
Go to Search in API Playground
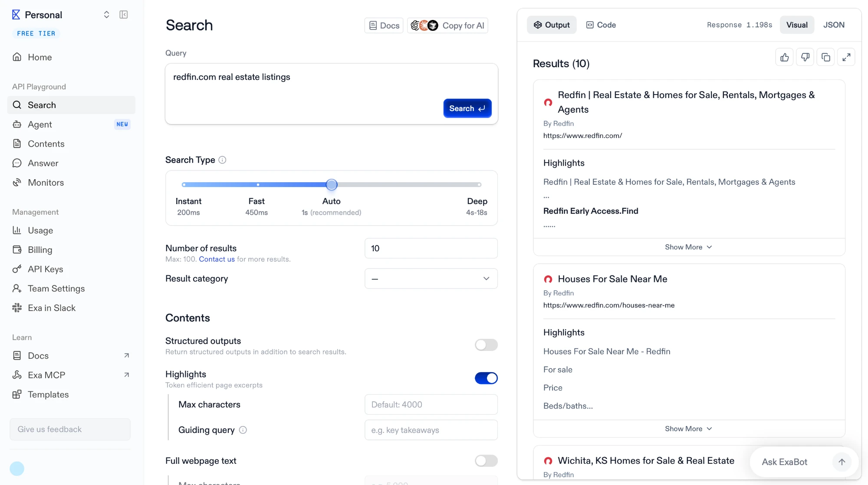point(71,105)
